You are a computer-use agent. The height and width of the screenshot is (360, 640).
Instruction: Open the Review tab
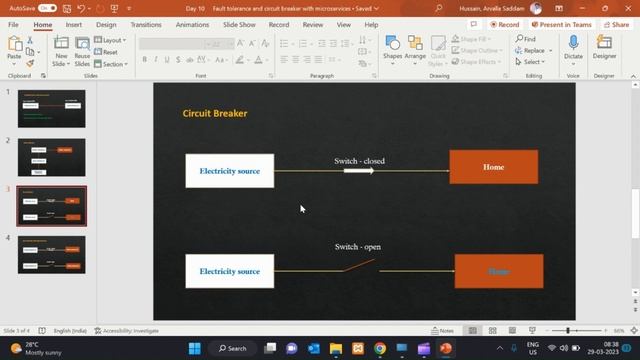click(x=313, y=25)
